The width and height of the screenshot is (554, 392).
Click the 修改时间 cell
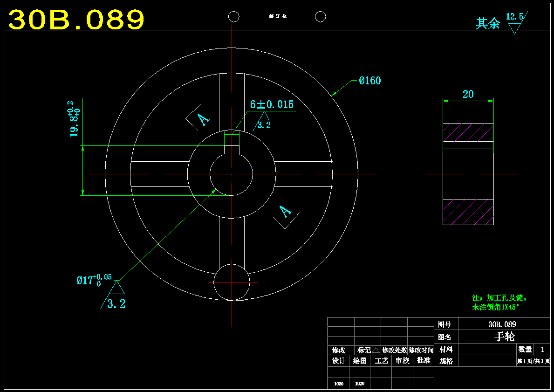[421, 351]
